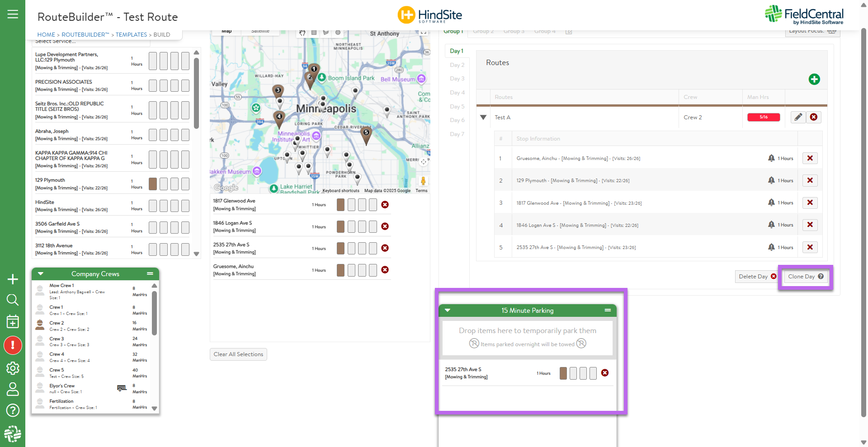Toggle first week box for 129 Plymouth
This screenshot has height=447, width=868.
click(x=153, y=184)
